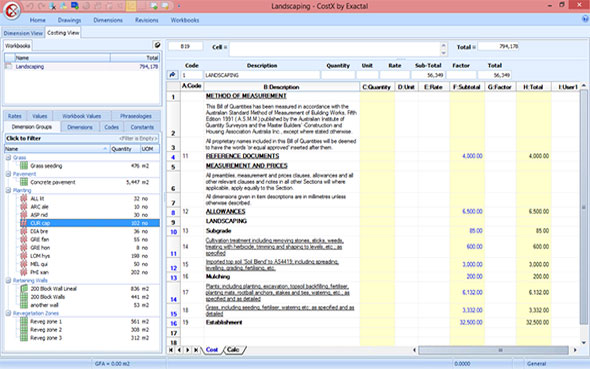Open the Workbooks ribbon tab
This screenshot has height=369, width=590.
185,20
